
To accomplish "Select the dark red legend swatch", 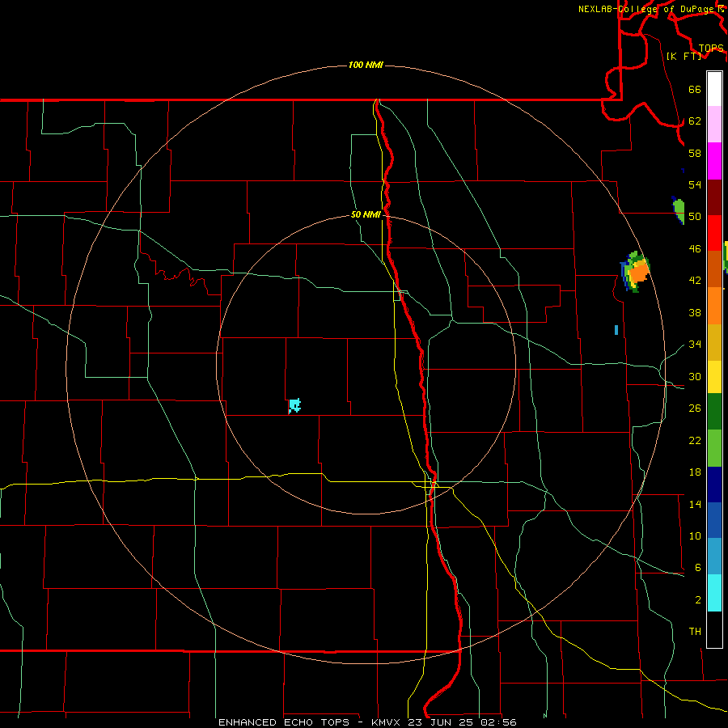I will [x=714, y=197].
